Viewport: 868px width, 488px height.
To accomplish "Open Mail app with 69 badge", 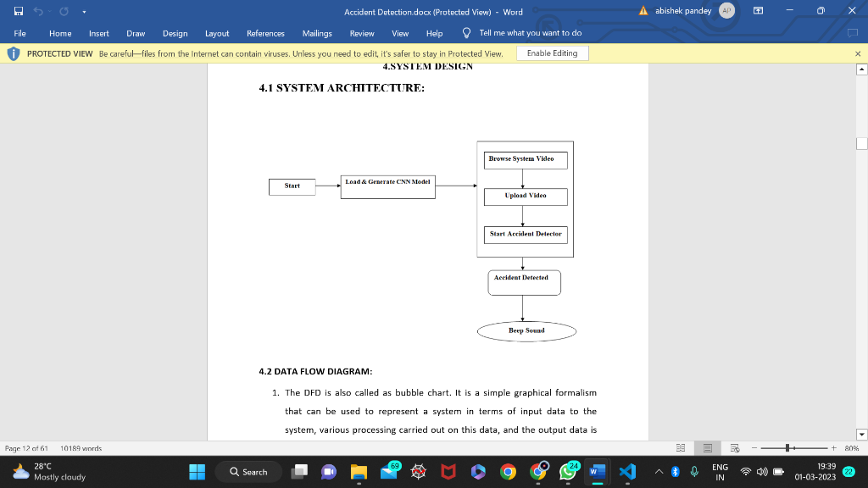I will coord(389,472).
